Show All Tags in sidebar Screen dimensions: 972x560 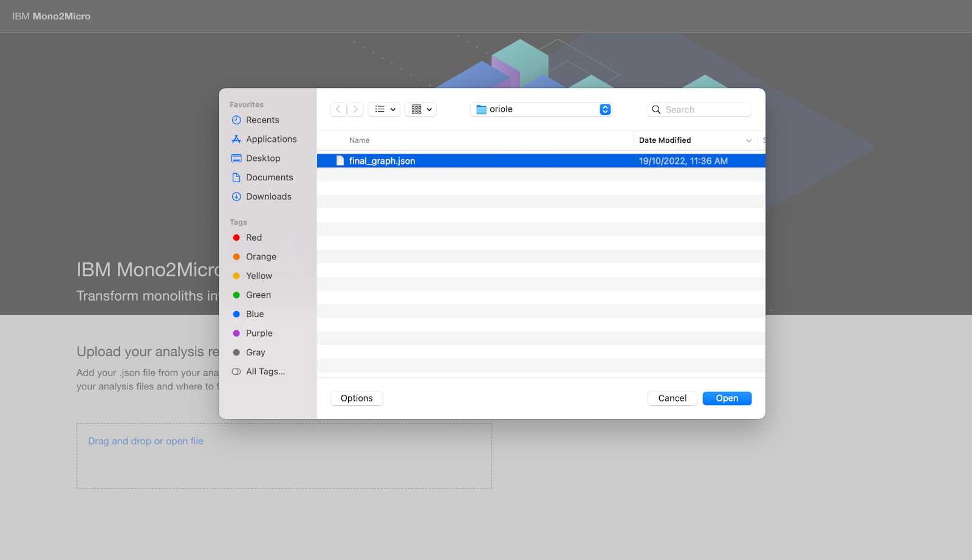tap(265, 372)
